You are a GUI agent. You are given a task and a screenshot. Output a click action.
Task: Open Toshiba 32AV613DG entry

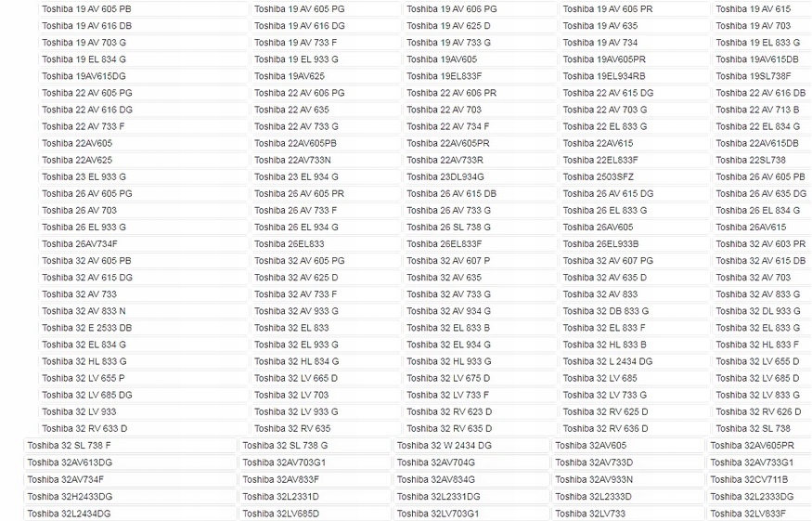(x=70, y=462)
